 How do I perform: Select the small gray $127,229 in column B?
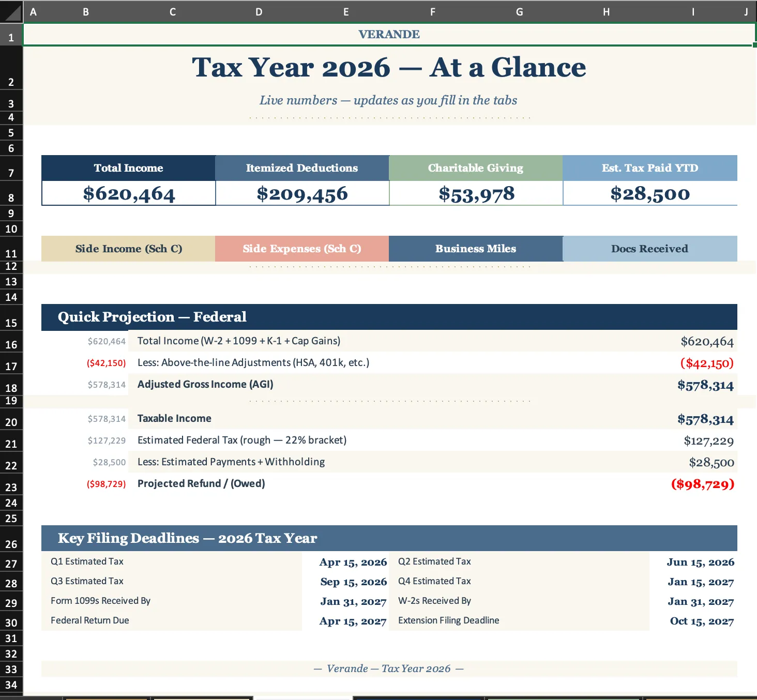(107, 441)
